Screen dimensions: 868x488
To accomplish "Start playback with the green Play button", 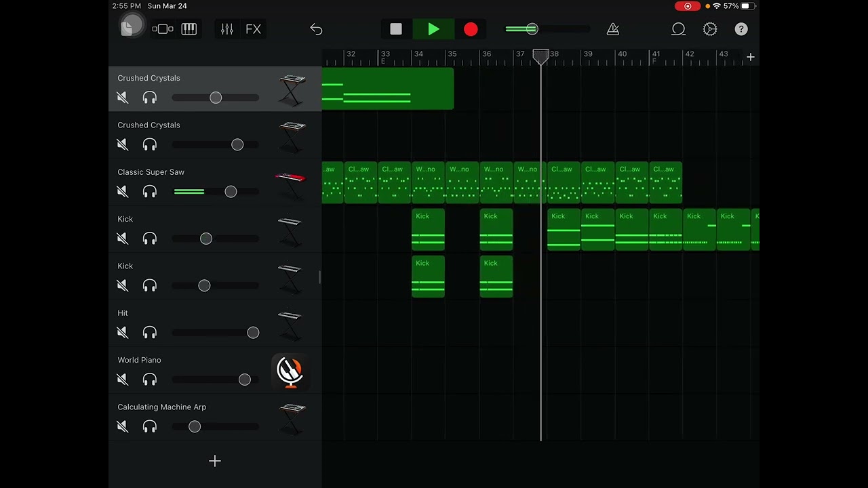I will (x=434, y=29).
